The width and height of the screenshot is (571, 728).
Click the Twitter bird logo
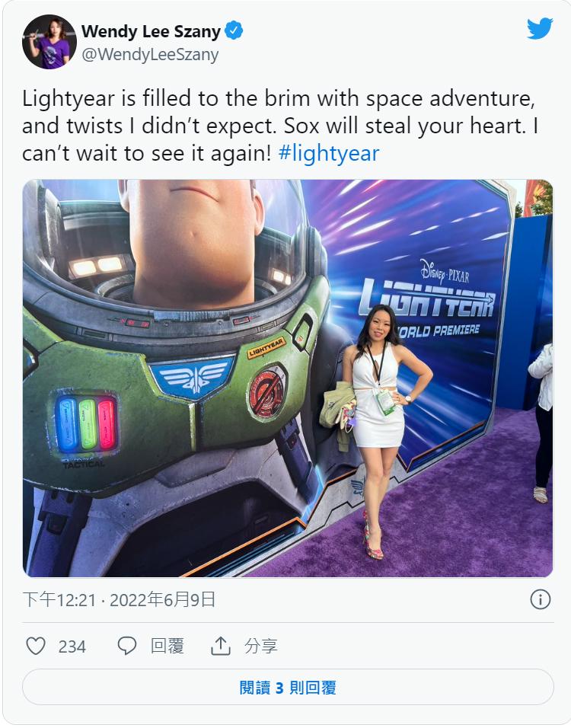pos(540,28)
